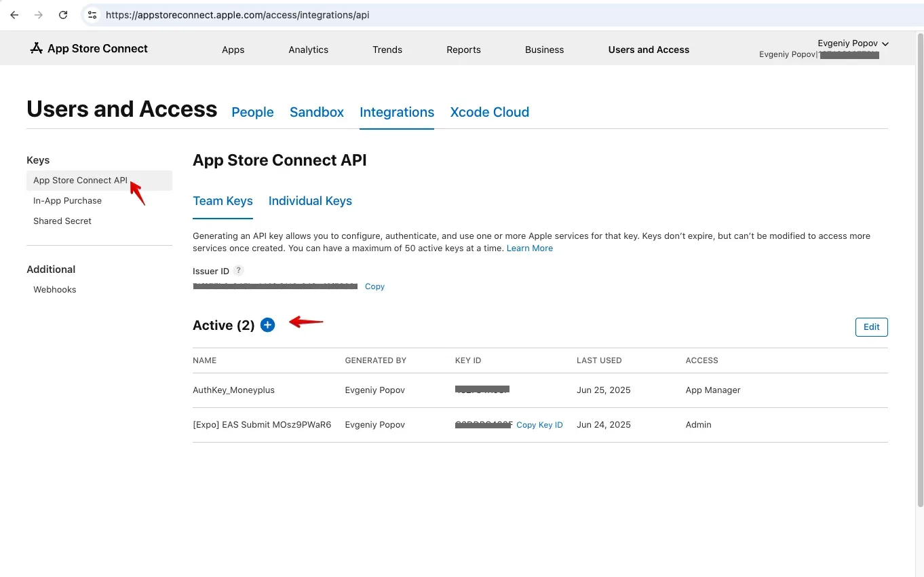Select the Integrations tab
The image size is (924, 577).
coord(397,112)
